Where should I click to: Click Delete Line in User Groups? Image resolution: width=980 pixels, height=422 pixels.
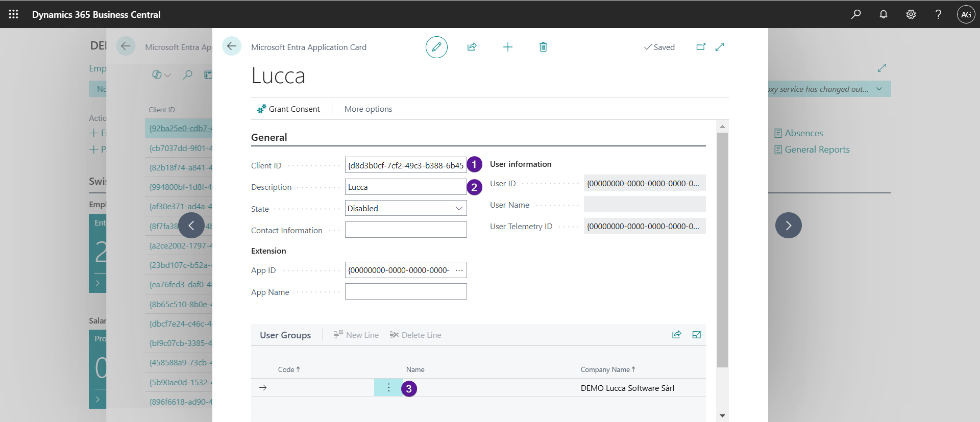coord(415,335)
